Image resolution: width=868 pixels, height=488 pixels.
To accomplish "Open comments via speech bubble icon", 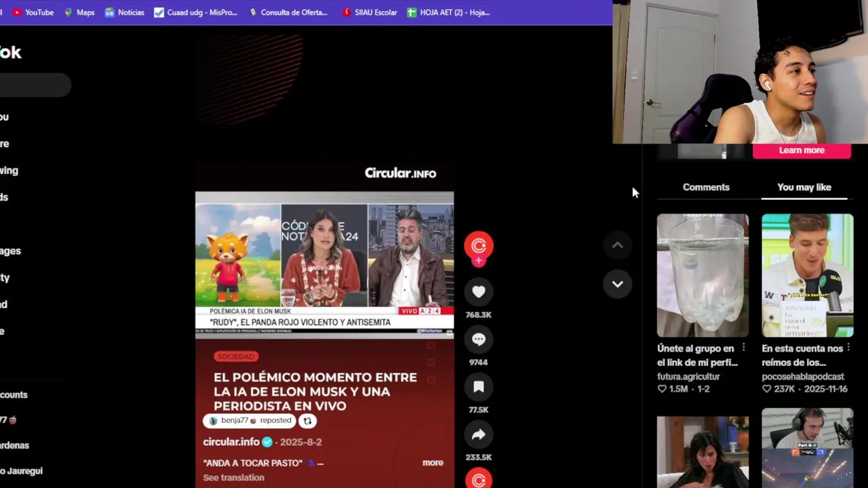I will coord(479,340).
